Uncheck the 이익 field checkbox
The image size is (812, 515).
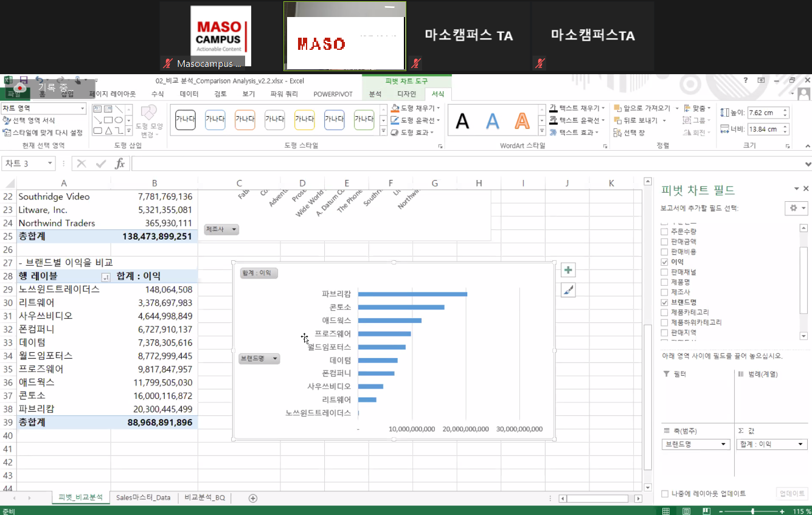665,262
